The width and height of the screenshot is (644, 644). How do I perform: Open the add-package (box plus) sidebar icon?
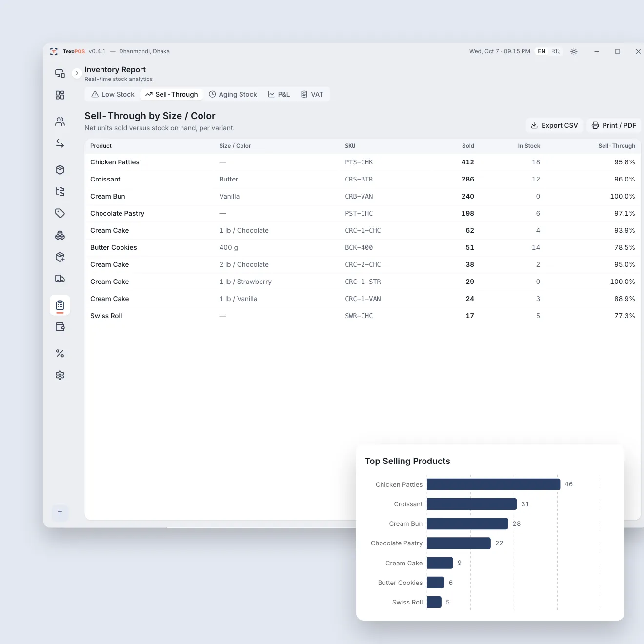point(60,257)
